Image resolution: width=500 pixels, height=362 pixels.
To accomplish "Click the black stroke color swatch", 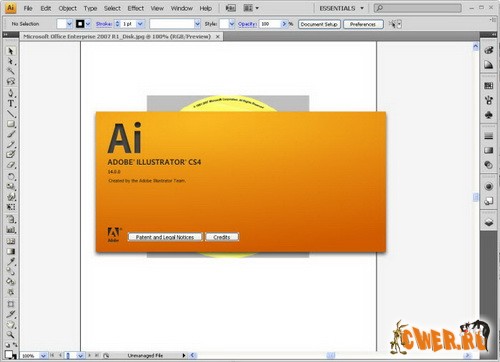I will pos(80,24).
